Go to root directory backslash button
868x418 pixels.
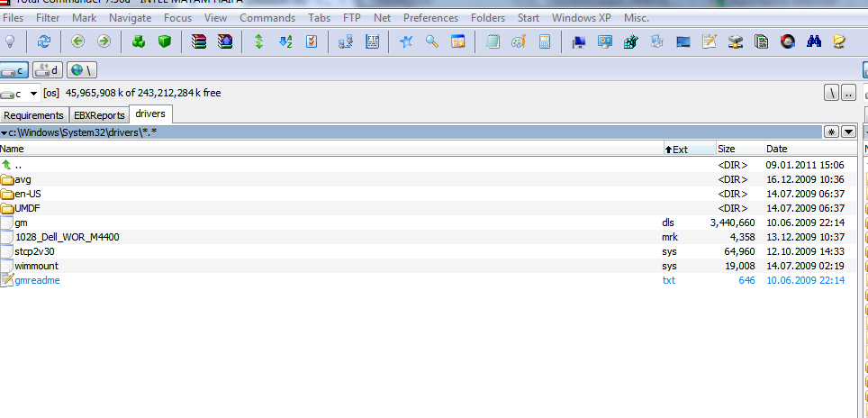[x=831, y=93]
